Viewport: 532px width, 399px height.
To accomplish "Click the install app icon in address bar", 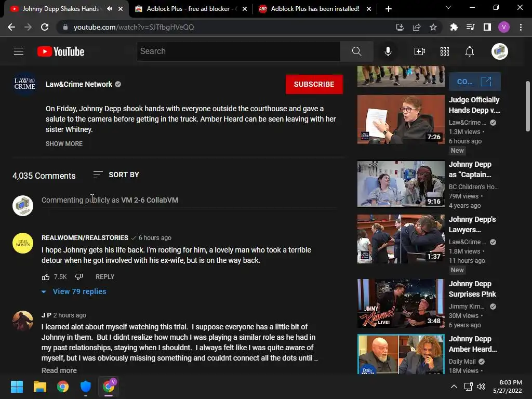I will (x=400, y=27).
